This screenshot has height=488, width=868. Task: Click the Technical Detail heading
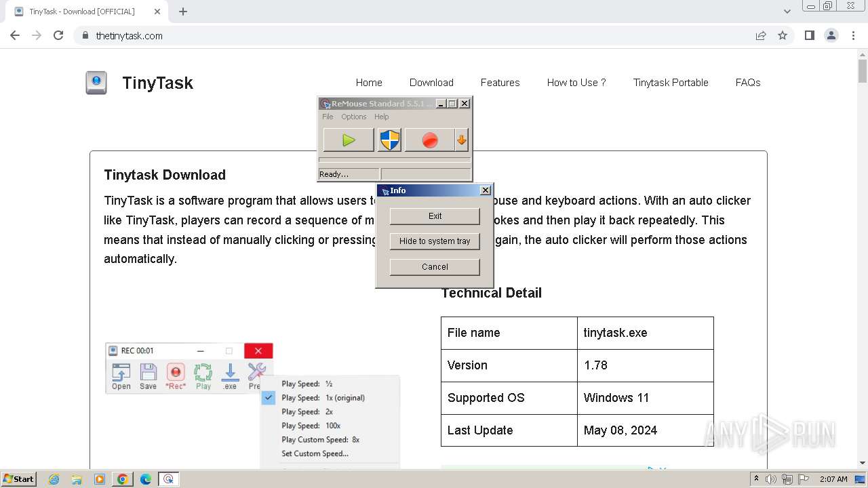[x=492, y=293]
